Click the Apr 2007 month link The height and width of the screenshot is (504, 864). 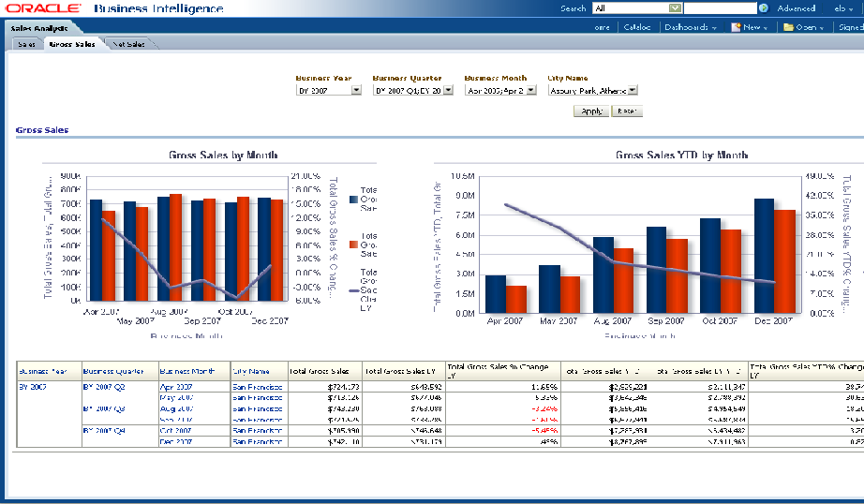176,387
